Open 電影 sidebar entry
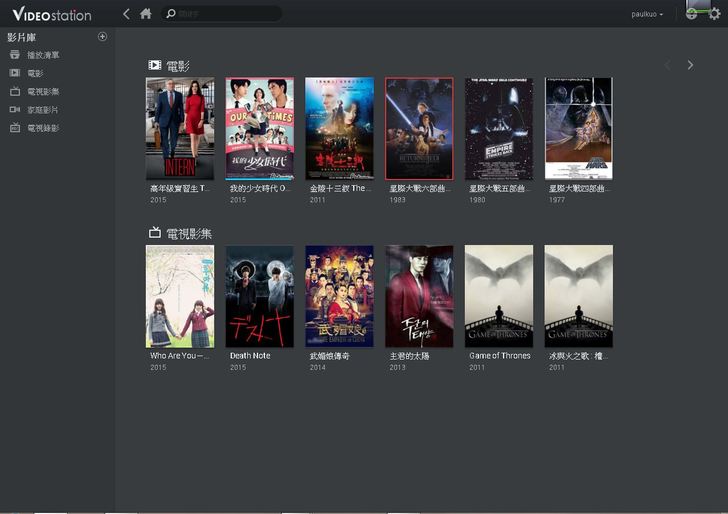Viewport: 728px width, 514px height. (35, 73)
